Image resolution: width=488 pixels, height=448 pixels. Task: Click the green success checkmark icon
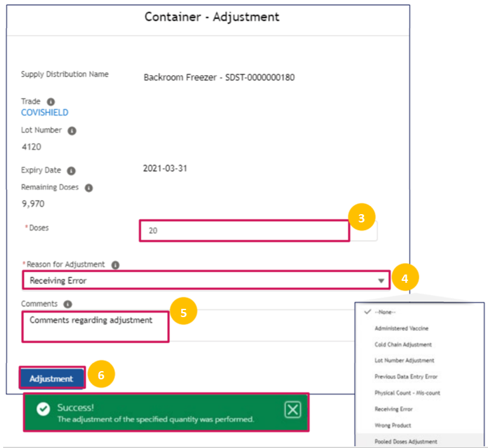pos(43,410)
